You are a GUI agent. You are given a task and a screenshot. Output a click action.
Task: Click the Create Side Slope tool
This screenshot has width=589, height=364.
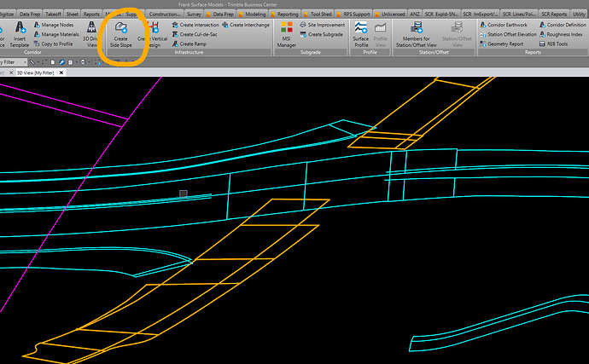121,34
